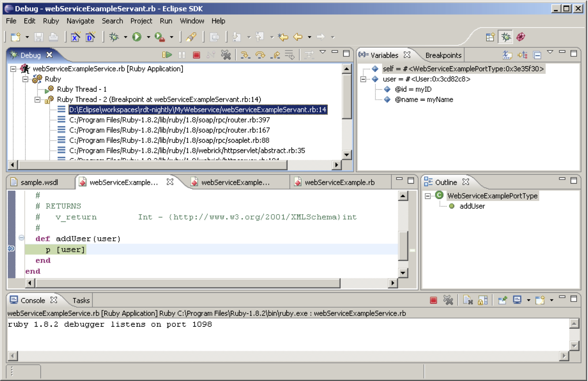This screenshot has height=381, width=588.
Task: Collapse the Ruby Thread - 2 tree node
Action: click(37, 100)
